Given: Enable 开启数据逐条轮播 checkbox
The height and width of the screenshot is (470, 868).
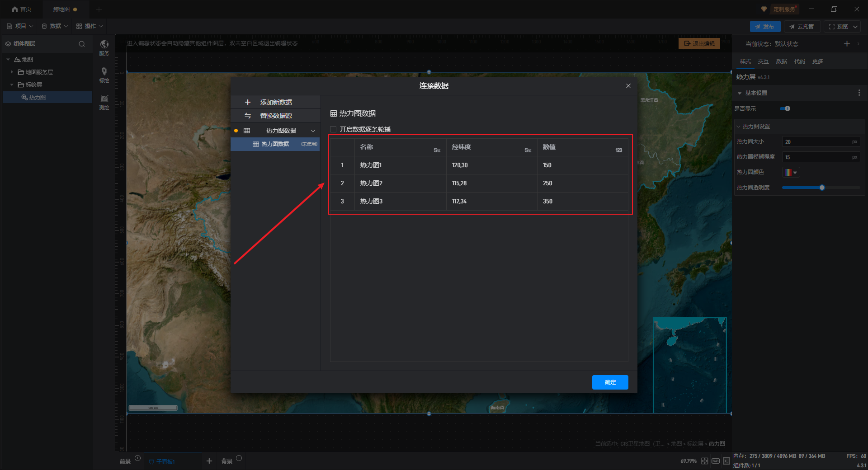Looking at the screenshot, I should pyautogui.click(x=333, y=129).
